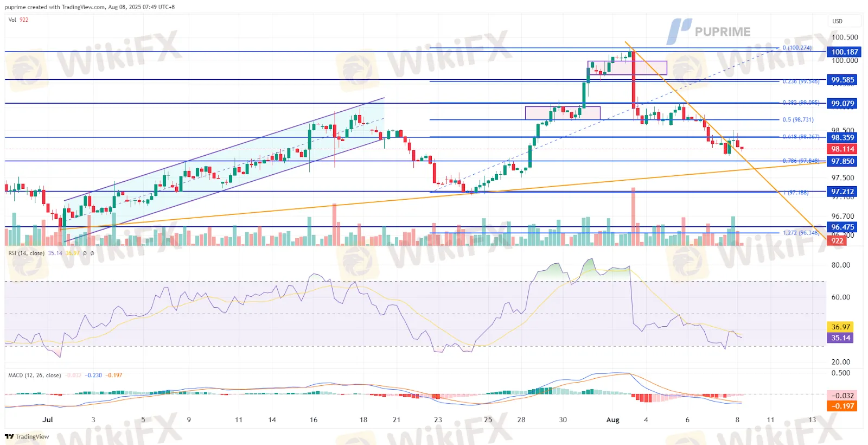Select the Fibonacci 0.786 (97.848) label
868x445 pixels.
point(801,161)
